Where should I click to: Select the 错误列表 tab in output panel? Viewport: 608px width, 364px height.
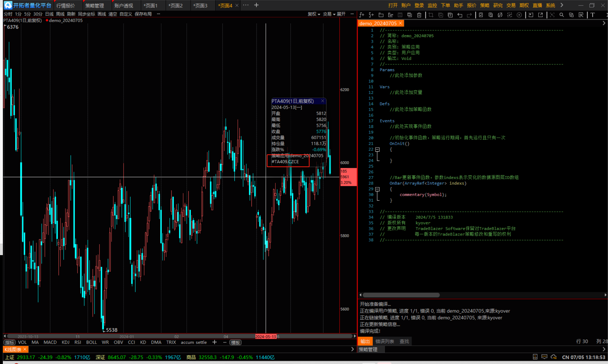384,341
